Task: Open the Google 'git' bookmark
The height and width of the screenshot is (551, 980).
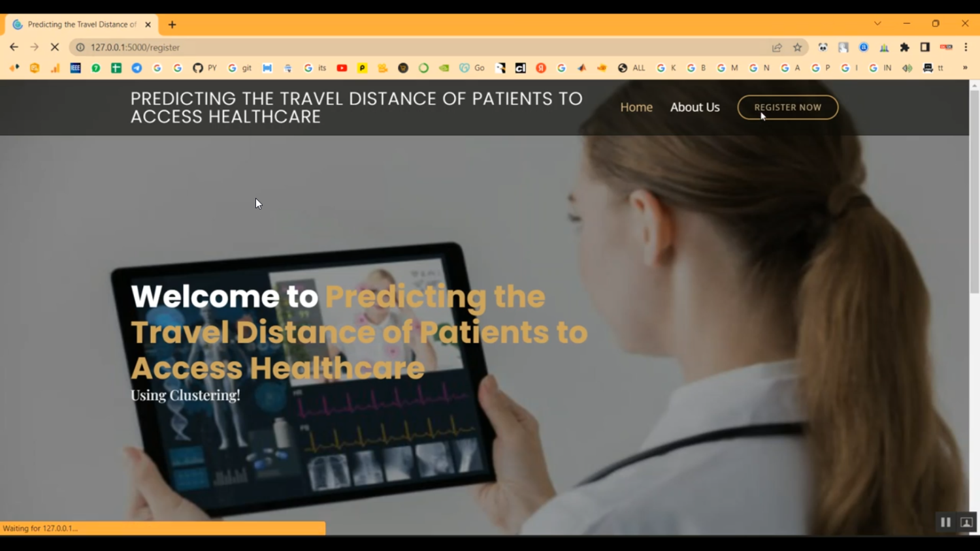Action: tap(240, 68)
